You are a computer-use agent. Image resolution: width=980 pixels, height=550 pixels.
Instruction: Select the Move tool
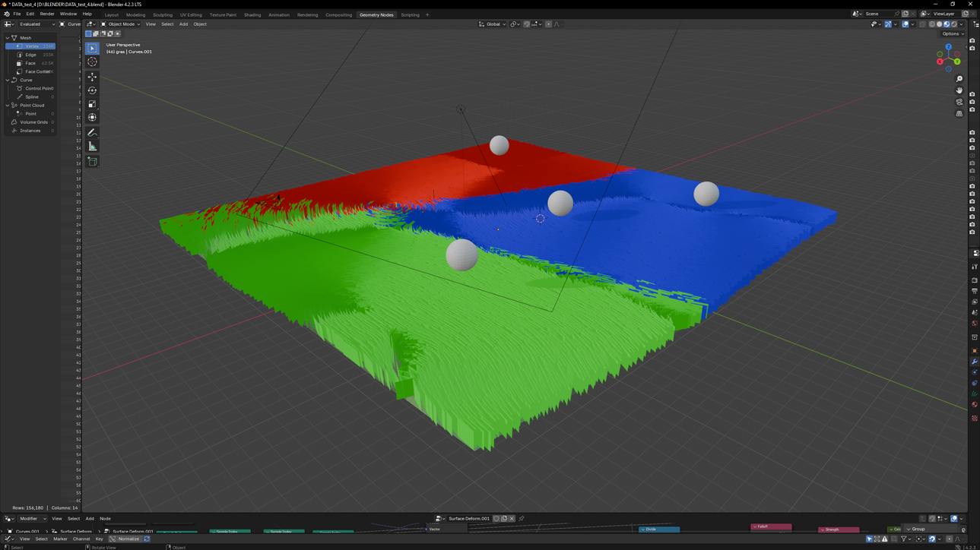[x=92, y=77]
